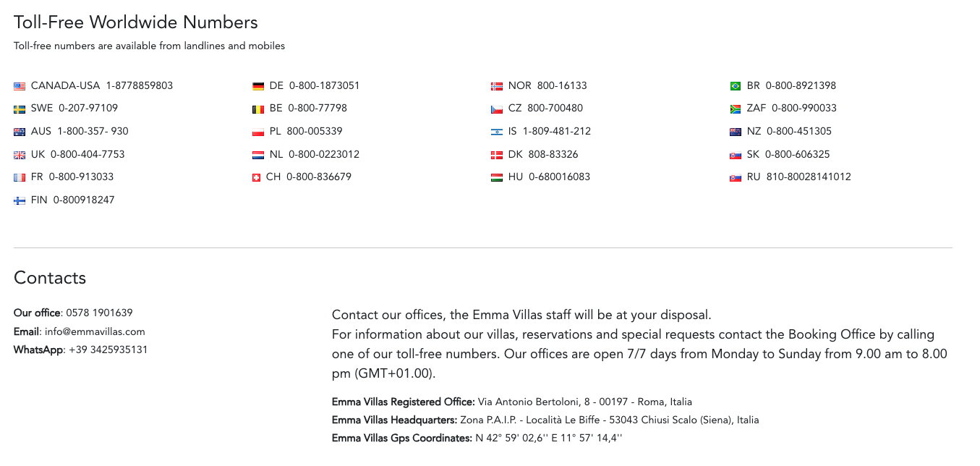Click the Netherlands number 0-800-0223012

(324, 155)
